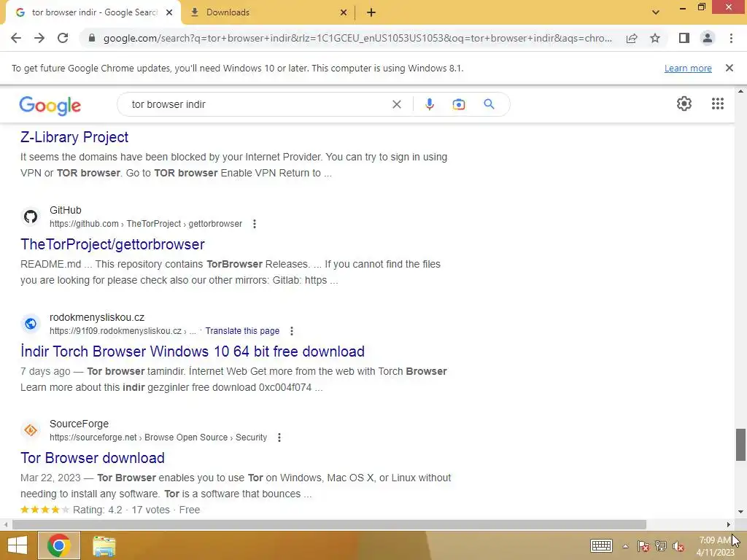Open File Explorer from the taskbar
The height and width of the screenshot is (560, 747).
click(x=104, y=545)
